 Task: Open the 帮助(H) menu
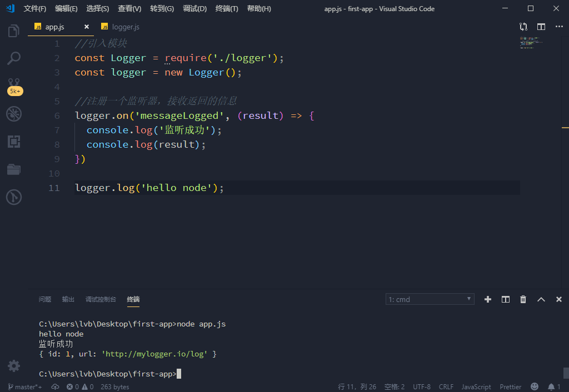(259, 9)
